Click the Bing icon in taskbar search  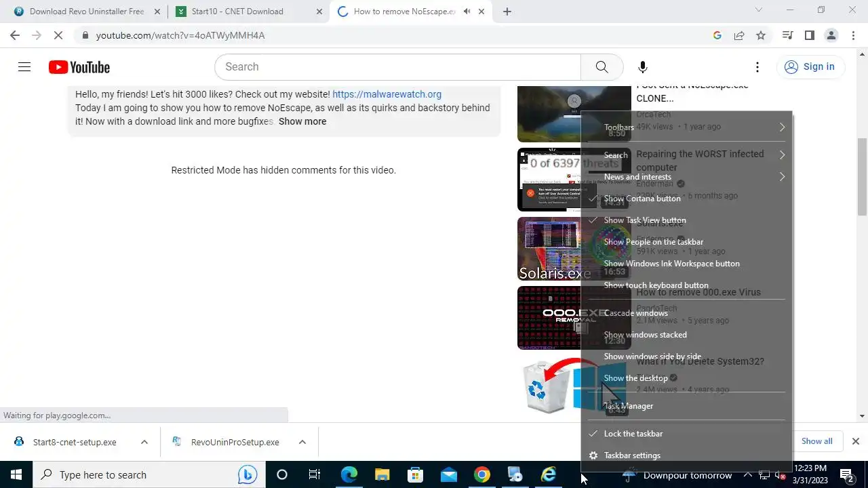coord(248,474)
